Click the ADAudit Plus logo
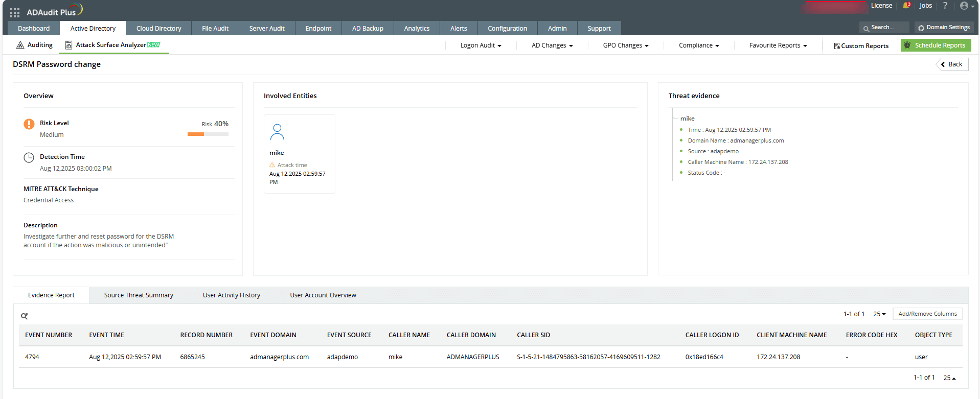Viewport: 980px width, 399px height. (x=55, y=11)
